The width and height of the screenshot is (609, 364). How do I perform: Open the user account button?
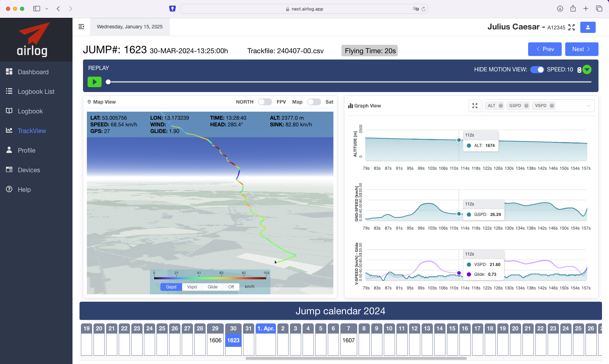[588, 27]
